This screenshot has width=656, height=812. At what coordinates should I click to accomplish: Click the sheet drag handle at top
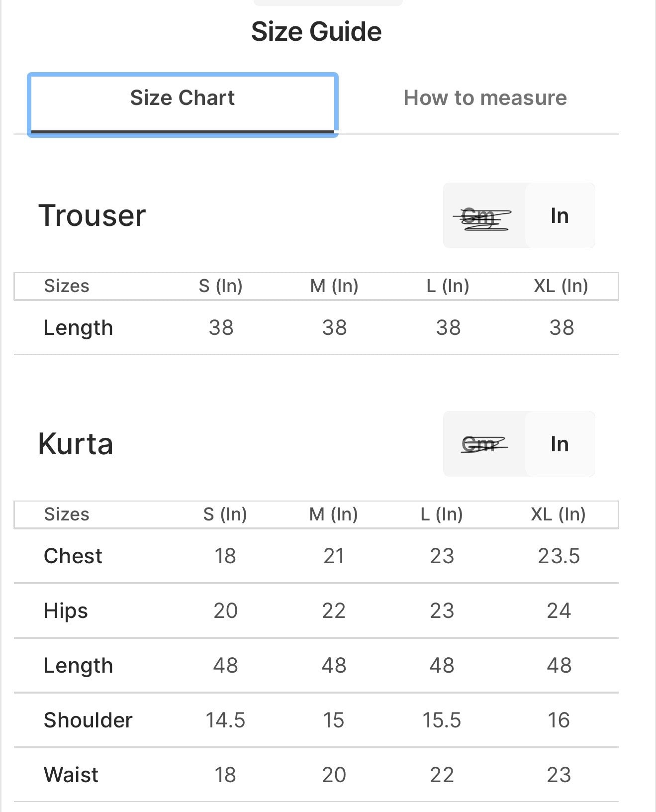(328, 2)
